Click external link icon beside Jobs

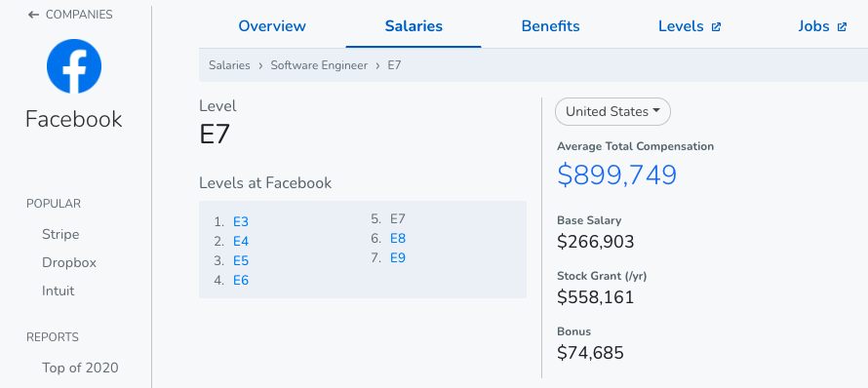842,26
